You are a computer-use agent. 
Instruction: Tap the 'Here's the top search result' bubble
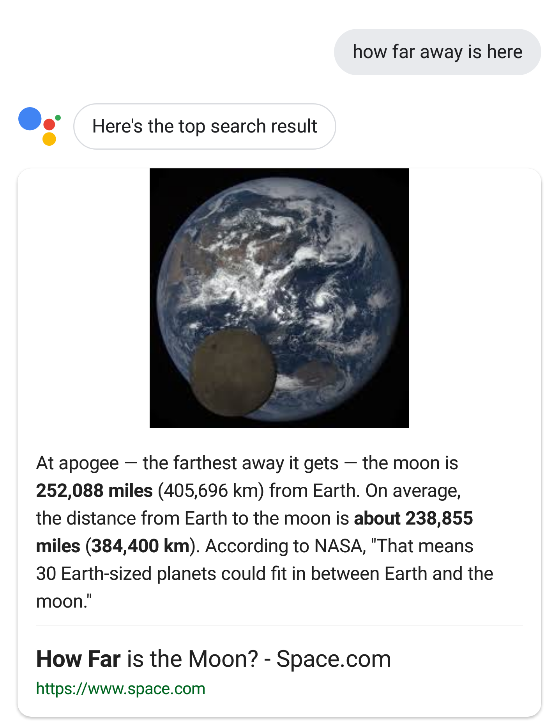point(205,126)
